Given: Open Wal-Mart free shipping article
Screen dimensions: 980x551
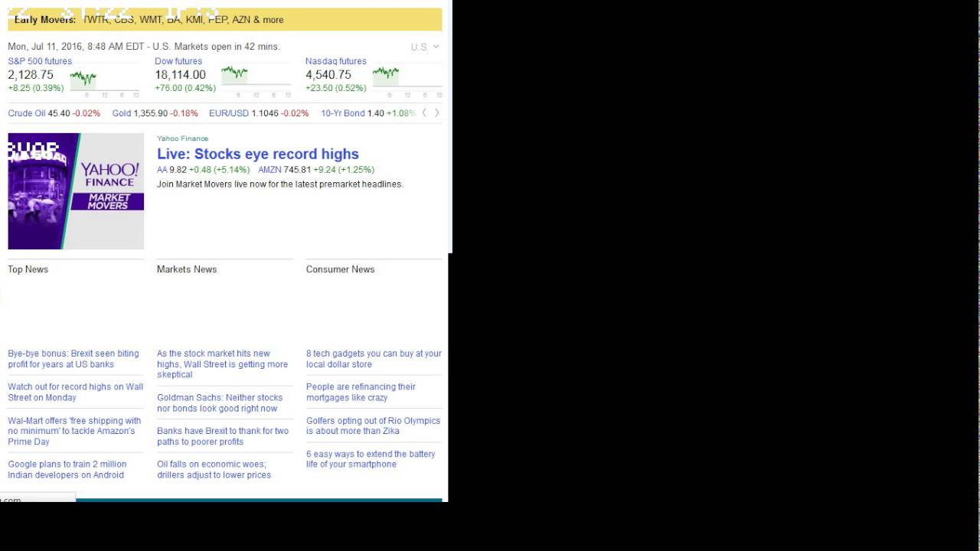Looking at the screenshot, I should pyautogui.click(x=74, y=431).
